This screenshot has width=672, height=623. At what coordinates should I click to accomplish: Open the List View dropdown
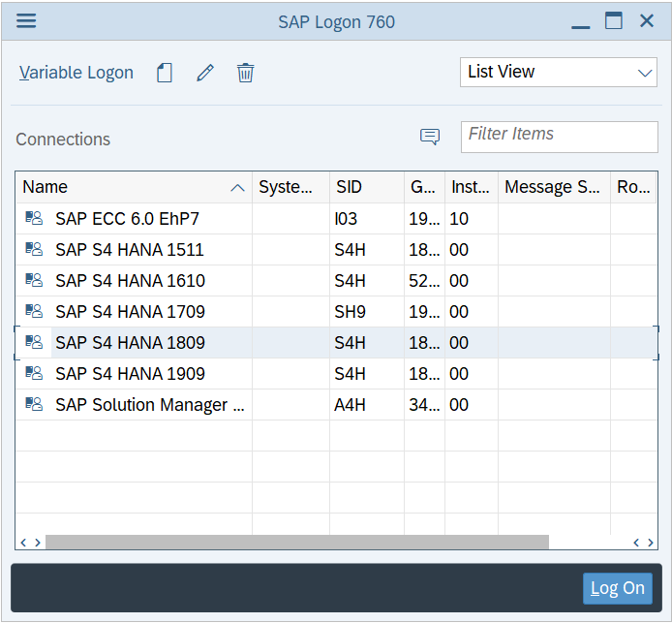[558, 72]
